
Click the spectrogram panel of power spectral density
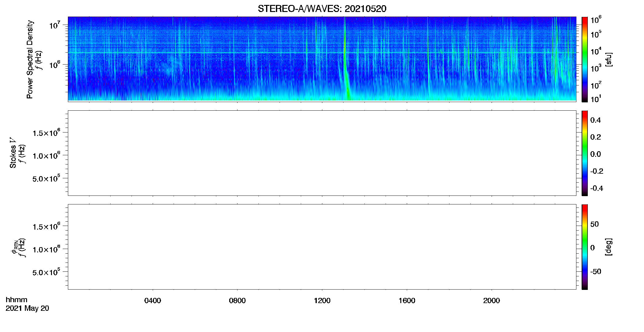tap(322, 59)
